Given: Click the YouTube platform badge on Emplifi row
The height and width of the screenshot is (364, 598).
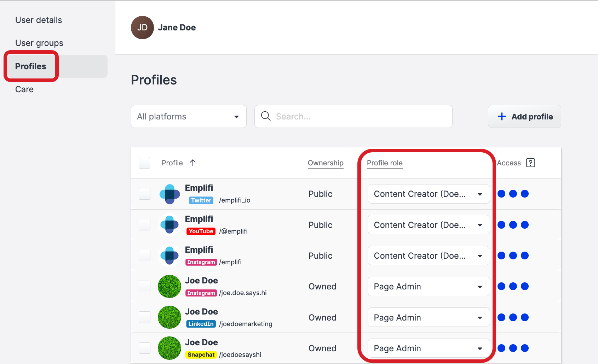Looking at the screenshot, I should (201, 231).
